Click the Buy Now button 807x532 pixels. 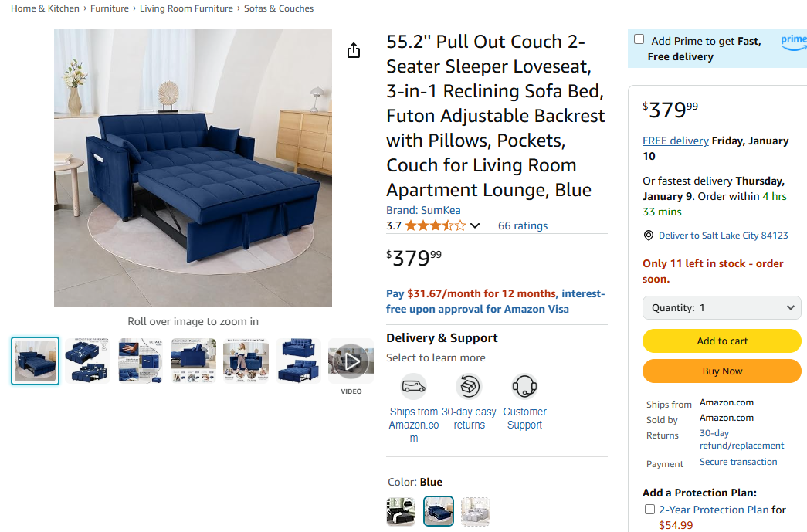(721, 371)
